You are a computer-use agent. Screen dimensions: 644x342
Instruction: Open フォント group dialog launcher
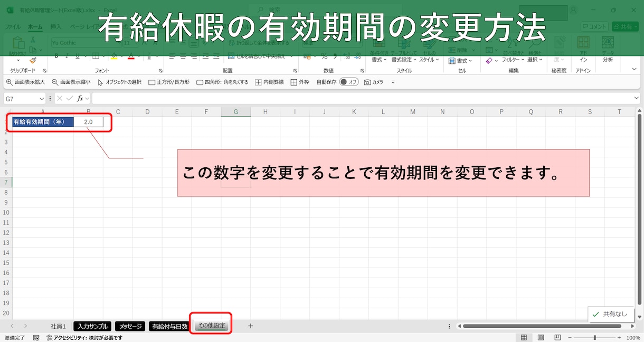pos(160,71)
